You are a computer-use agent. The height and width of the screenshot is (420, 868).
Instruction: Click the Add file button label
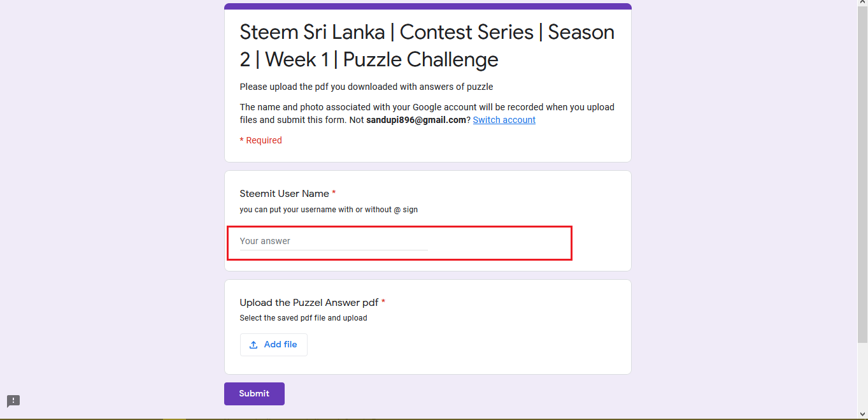280,344
